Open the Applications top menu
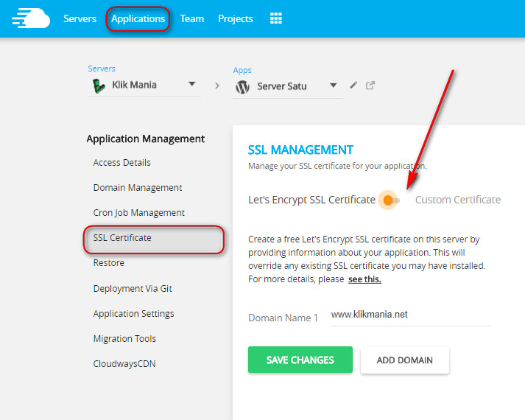 pos(138,18)
